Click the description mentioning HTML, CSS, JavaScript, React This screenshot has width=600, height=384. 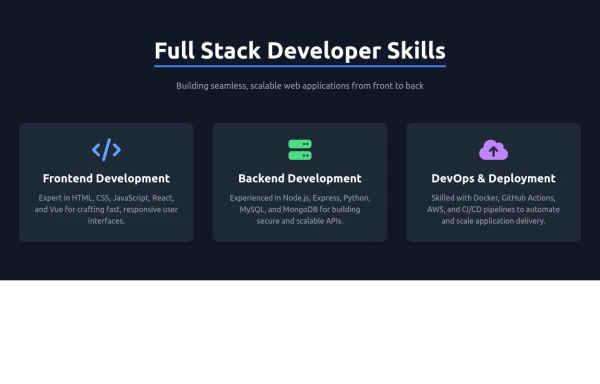click(106, 209)
